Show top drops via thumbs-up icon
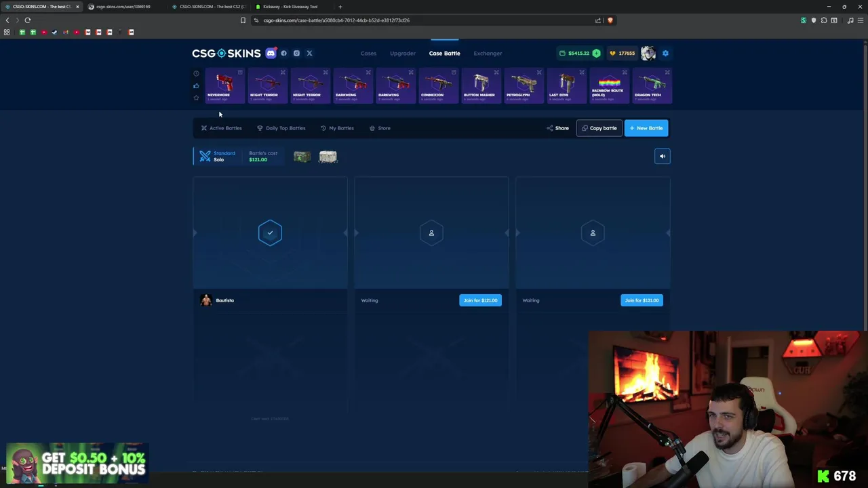This screenshot has width=868, height=488. coord(196,85)
